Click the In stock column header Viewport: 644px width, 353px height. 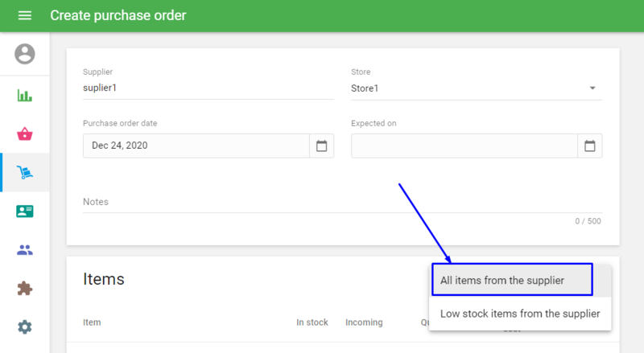pyautogui.click(x=312, y=322)
